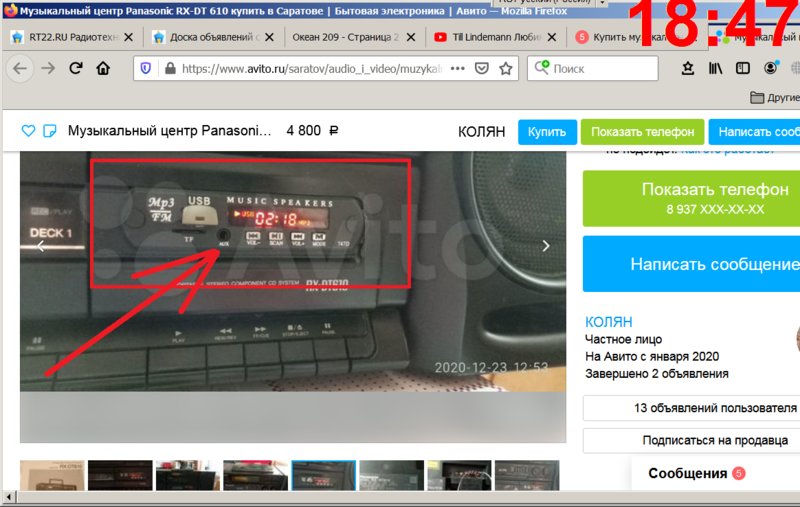Click the main product photo
800x507 pixels.
[x=293, y=271]
